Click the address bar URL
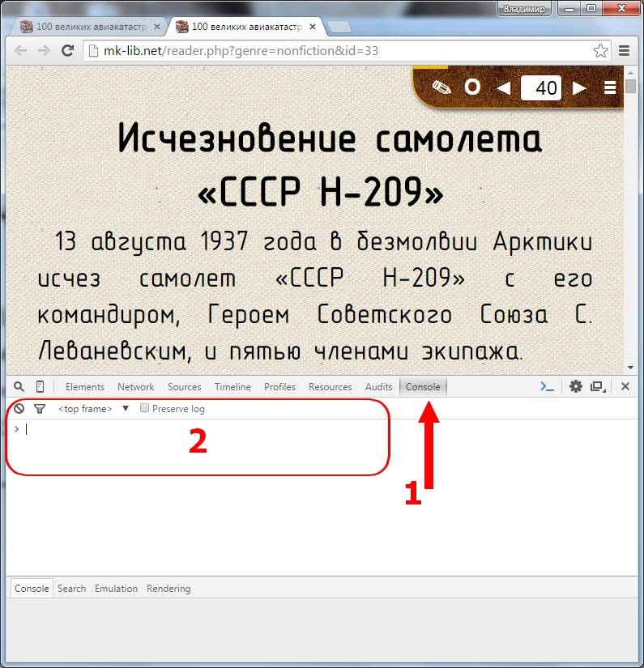The image size is (644, 668). (241, 51)
